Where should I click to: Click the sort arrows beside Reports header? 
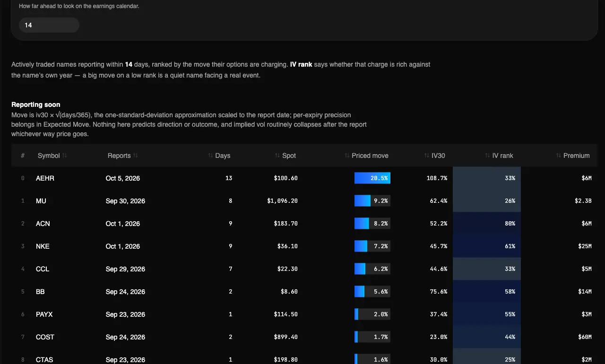point(136,156)
